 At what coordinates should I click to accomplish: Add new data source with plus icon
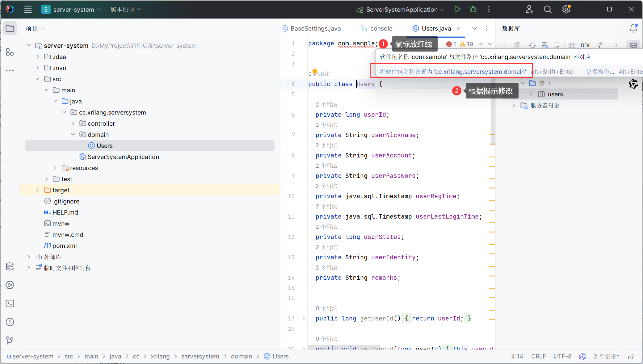pyautogui.click(x=505, y=45)
